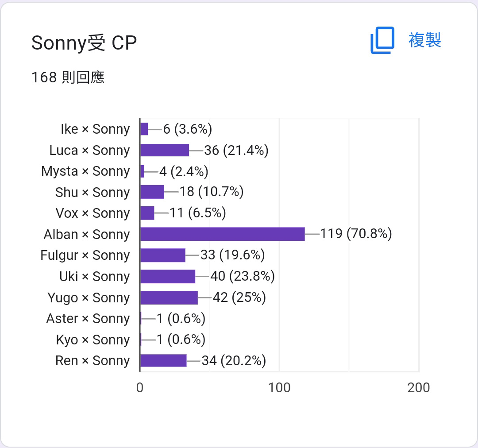Select the Luca × Sonny bar
The width and height of the screenshot is (478, 448).
click(165, 150)
